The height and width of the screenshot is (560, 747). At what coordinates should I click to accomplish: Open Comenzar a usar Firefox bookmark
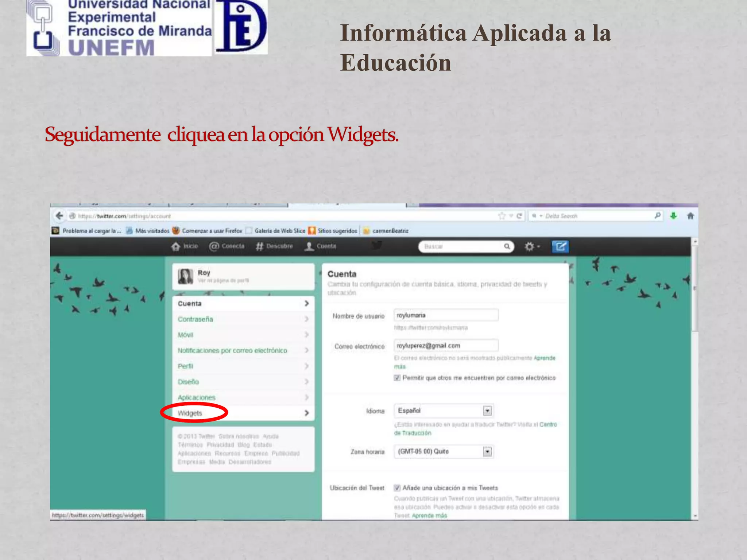208,231
